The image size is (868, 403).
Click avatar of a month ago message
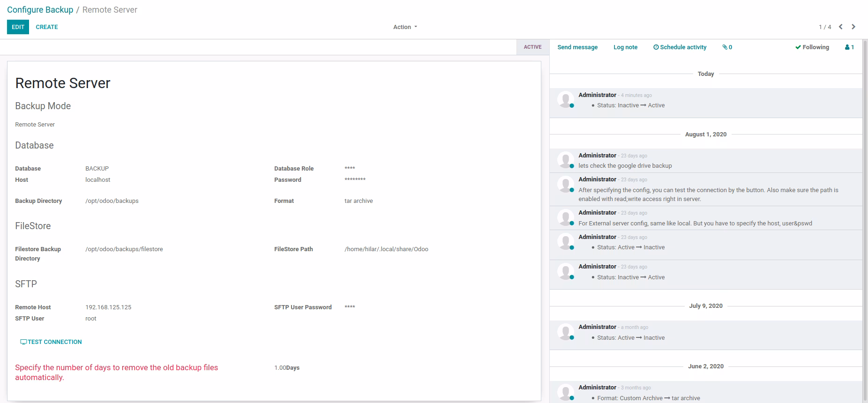click(x=566, y=331)
